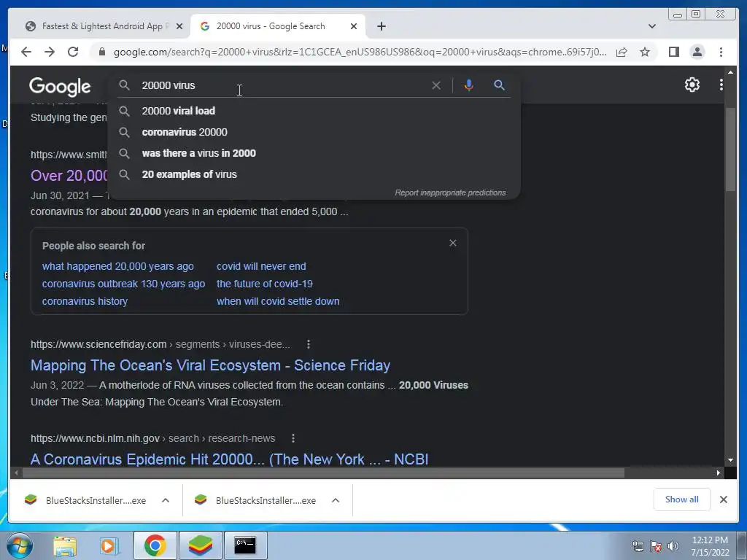Dismiss the People also search for box
747x560 pixels.
(x=453, y=243)
